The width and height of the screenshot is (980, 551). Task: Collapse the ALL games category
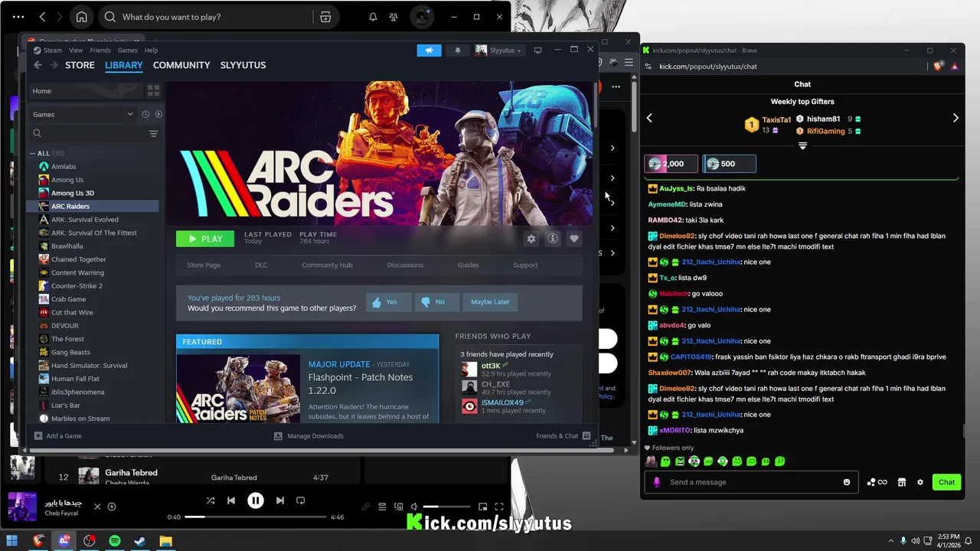(33, 153)
